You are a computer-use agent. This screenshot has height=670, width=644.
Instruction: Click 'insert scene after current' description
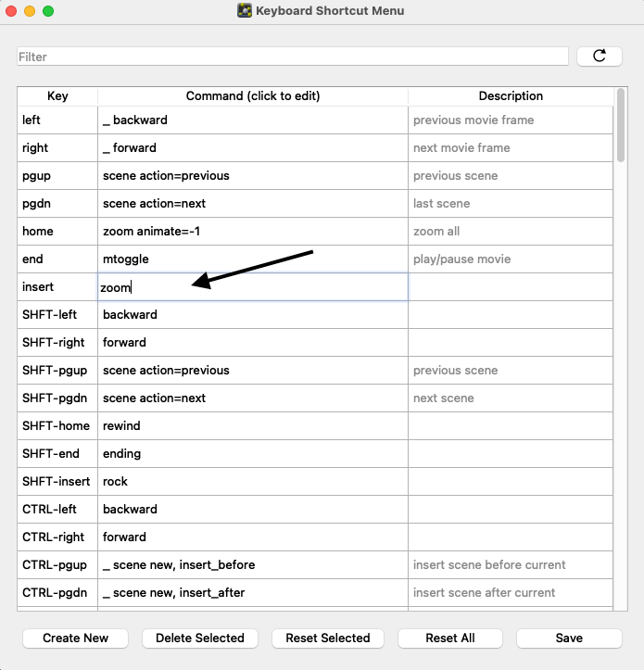pos(511,592)
